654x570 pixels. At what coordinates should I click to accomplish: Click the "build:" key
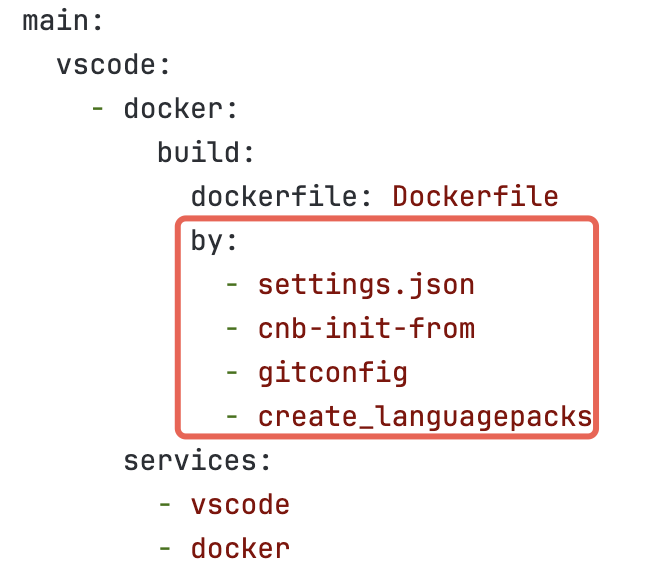point(207,153)
